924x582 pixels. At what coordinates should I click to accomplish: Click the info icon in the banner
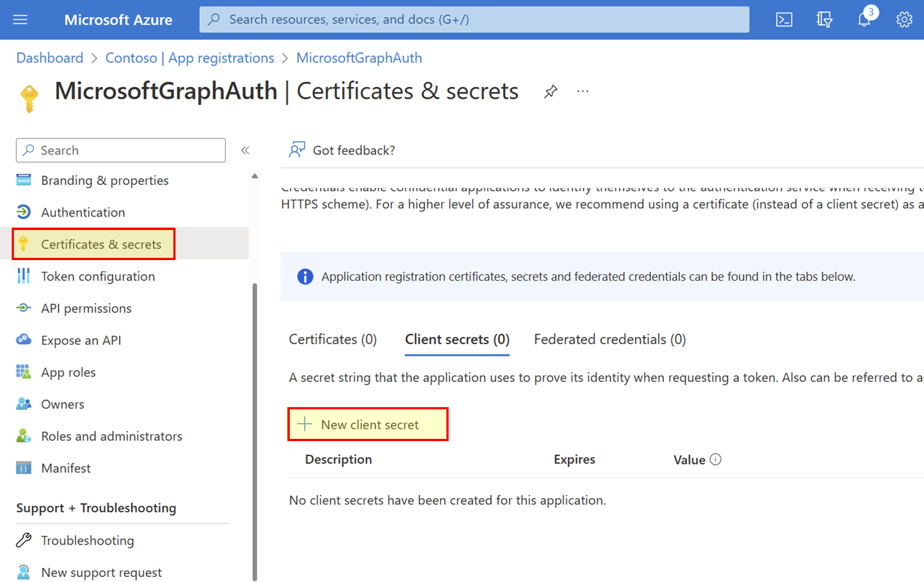(x=305, y=276)
